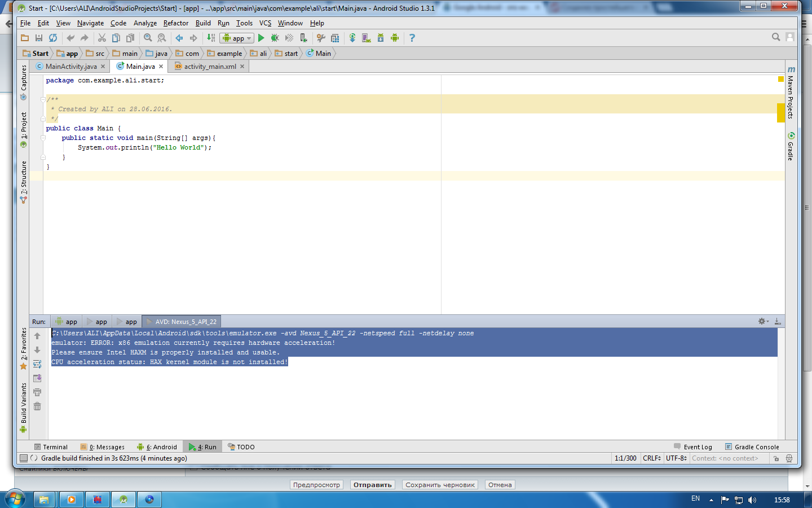Run the app with the green play icon
Image resolution: width=812 pixels, height=508 pixels.
(261, 38)
